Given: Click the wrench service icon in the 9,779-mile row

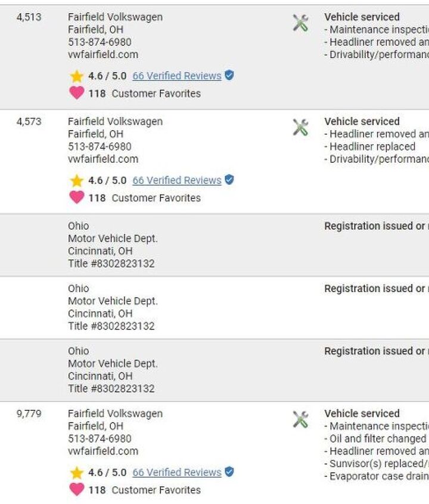Looking at the screenshot, I should click(x=300, y=420).
